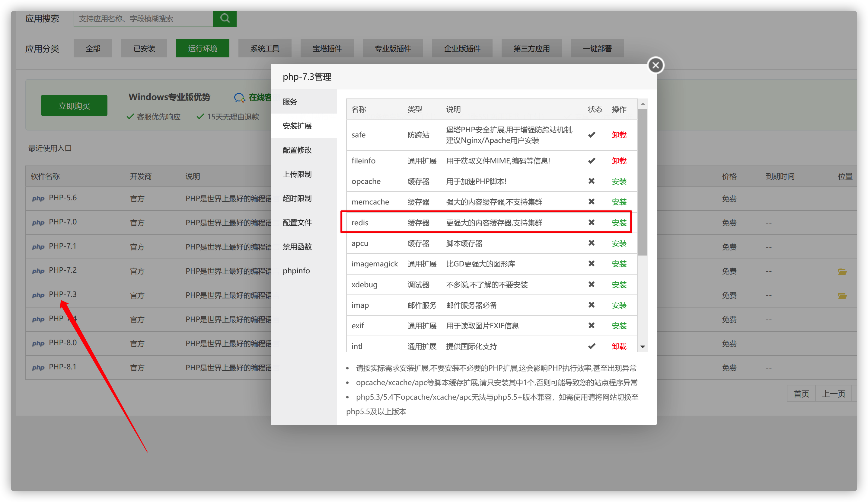Select the 已安装 category filter
The height and width of the screenshot is (502, 868).
coord(144,49)
